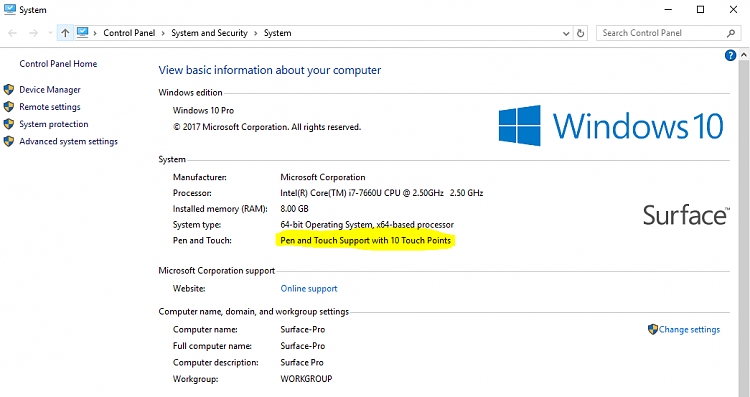Click the computer icon in address bar
Screen dimensions: 750x397
coord(83,33)
